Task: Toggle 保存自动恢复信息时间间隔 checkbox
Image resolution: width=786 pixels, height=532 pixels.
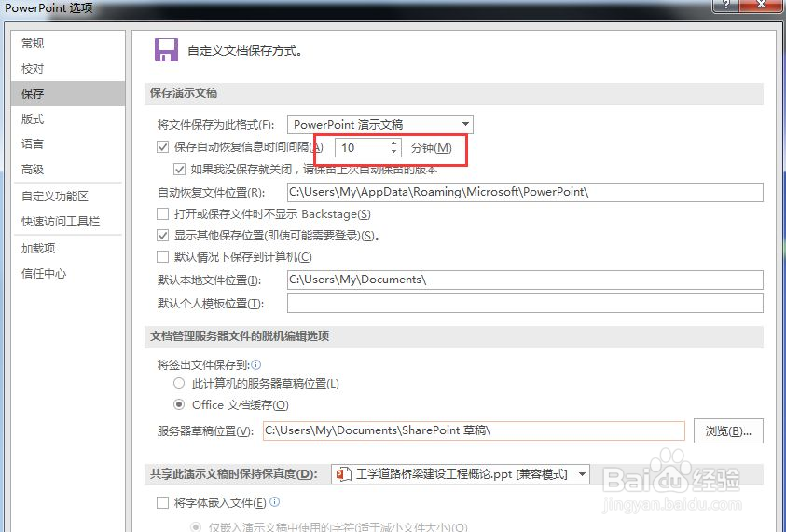Action: [x=162, y=147]
